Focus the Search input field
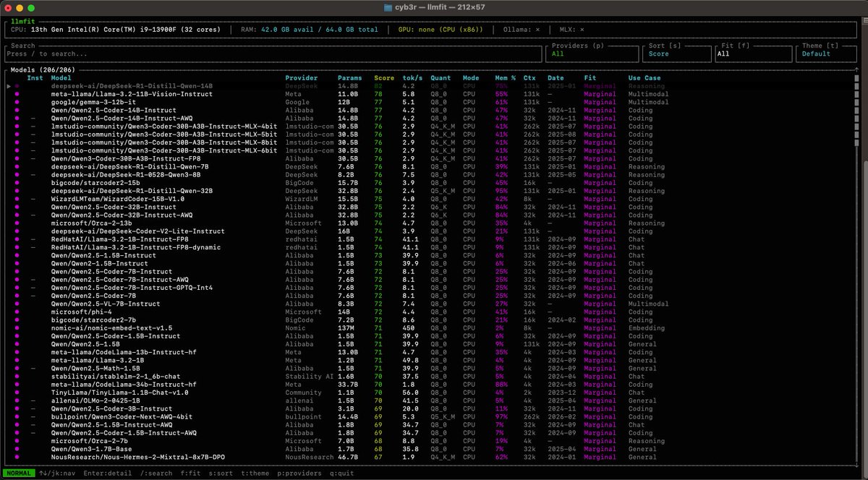The height and width of the screenshot is (480, 868). click(x=273, y=54)
